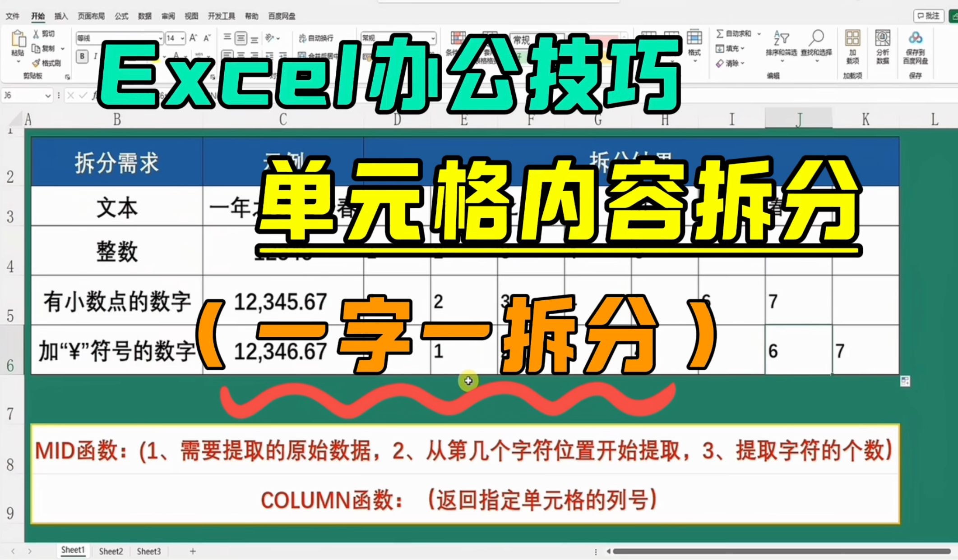Open the Help (帮助) tab
The height and width of the screenshot is (560, 958).
click(x=252, y=16)
